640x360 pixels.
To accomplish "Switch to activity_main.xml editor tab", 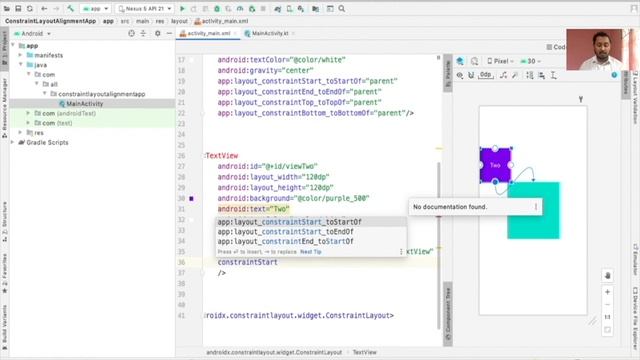I will tap(208, 33).
